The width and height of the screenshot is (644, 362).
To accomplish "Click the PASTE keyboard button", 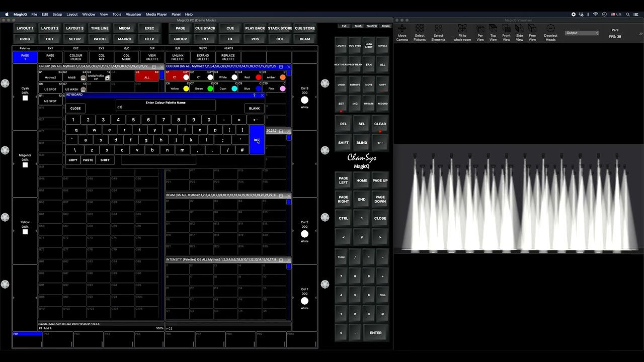I will 88,160.
